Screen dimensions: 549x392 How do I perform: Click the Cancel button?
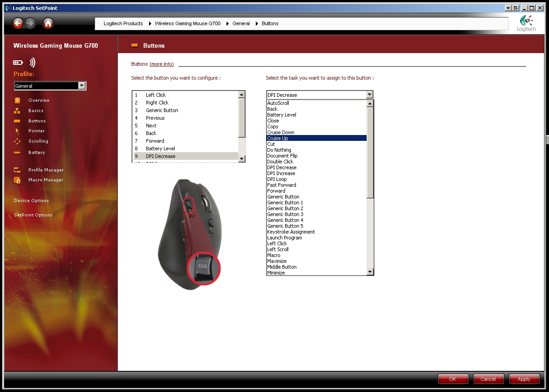(x=489, y=379)
